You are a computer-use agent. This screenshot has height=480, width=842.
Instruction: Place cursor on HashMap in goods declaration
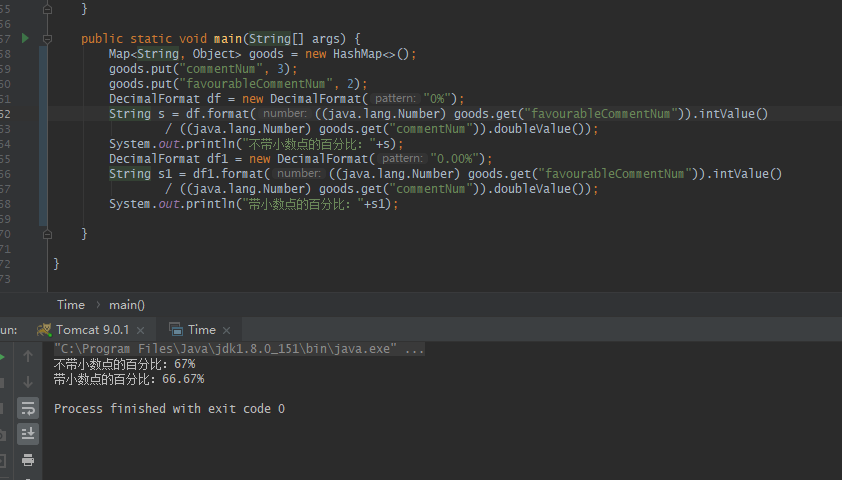357,54
